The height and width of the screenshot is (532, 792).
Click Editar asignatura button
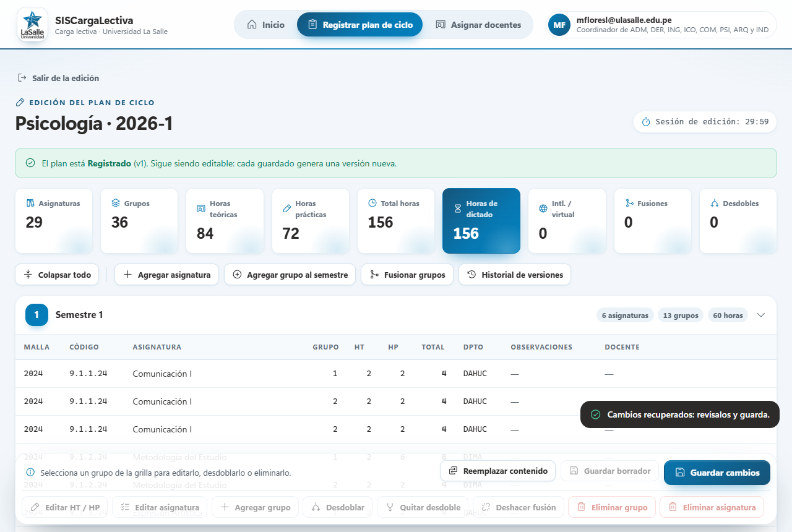160,507
